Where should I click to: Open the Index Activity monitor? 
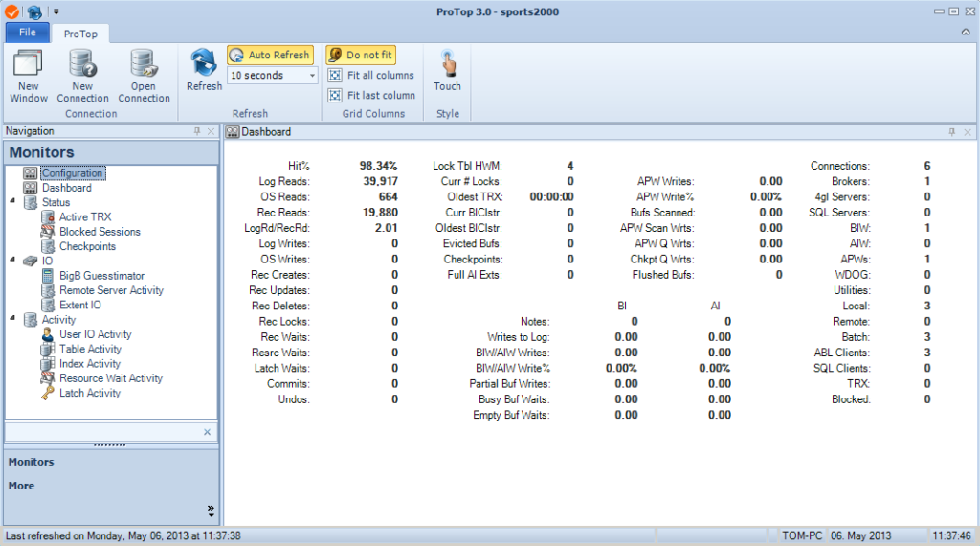pyautogui.click(x=90, y=364)
